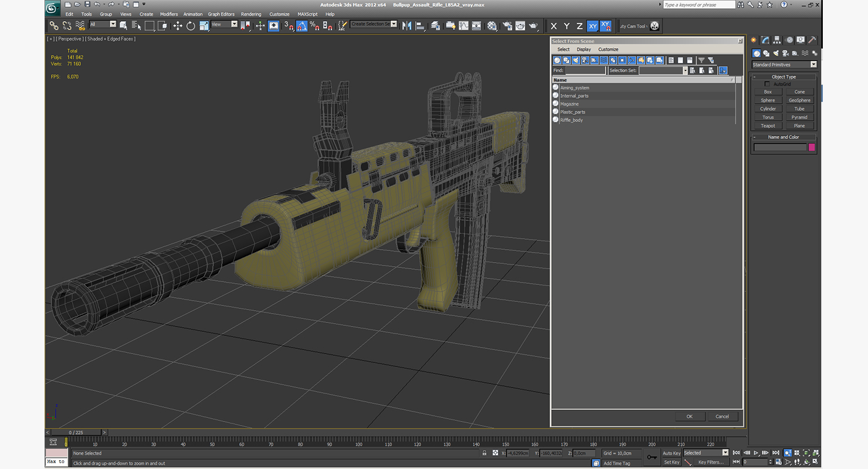Activate the Select and Rotate tool
The width and height of the screenshot is (868, 469).
point(191,26)
